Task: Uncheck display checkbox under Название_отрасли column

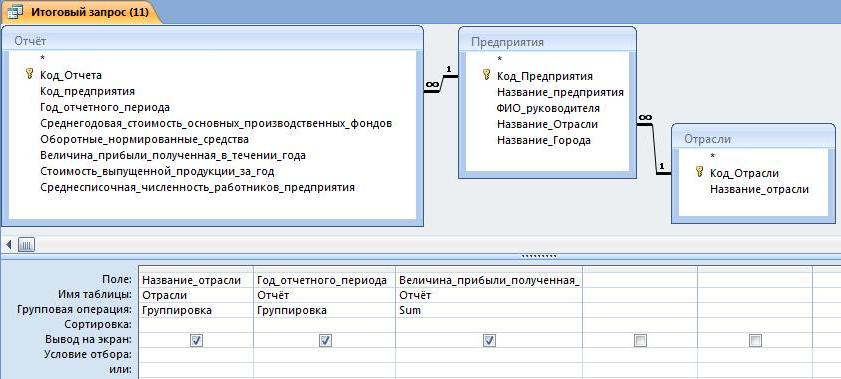Action: pyautogui.click(x=196, y=340)
